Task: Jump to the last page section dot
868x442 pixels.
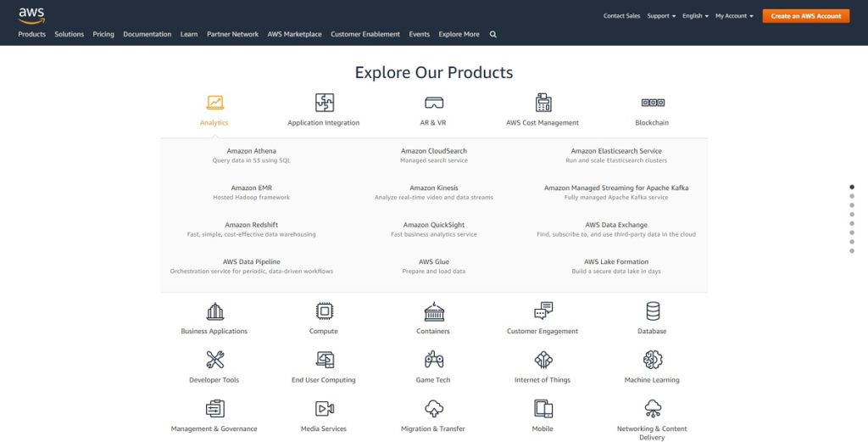Action: (x=852, y=251)
